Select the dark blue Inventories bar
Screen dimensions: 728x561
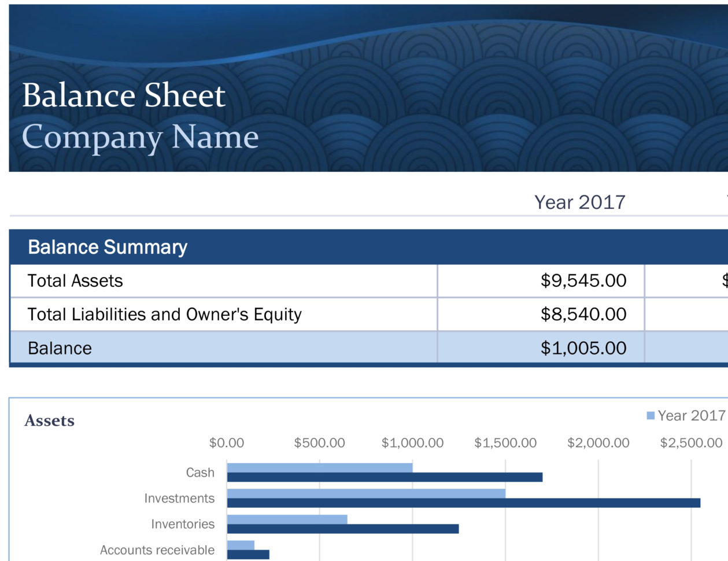[341, 528]
